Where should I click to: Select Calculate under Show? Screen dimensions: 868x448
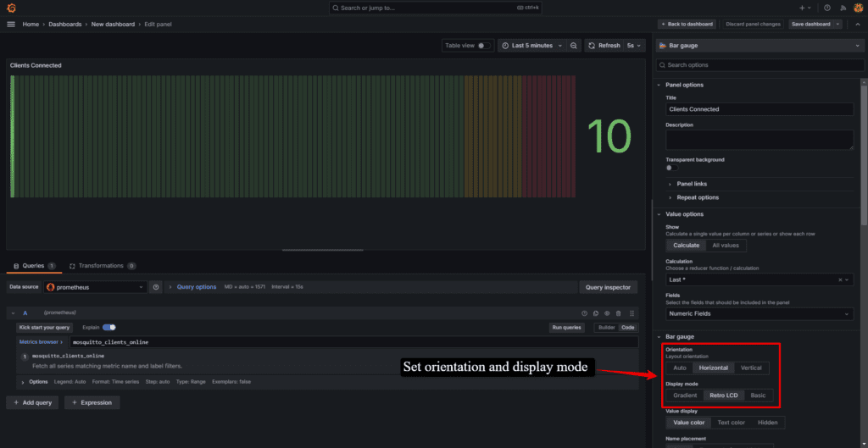686,245
